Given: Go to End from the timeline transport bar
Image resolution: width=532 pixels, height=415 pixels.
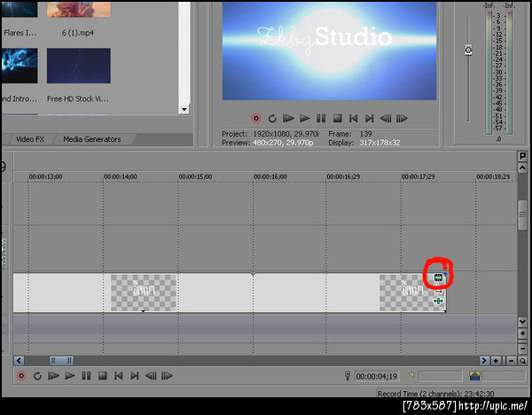Looking at the screenshot, I should tap(135, 376).
